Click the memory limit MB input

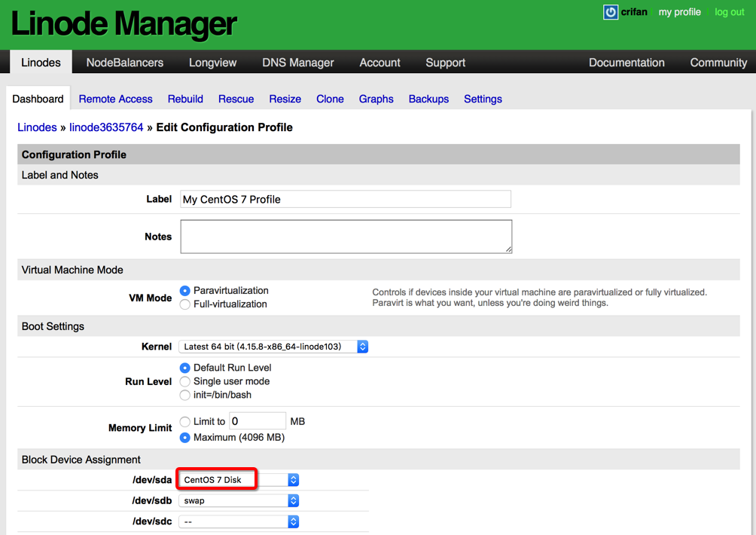pos(258,421)
